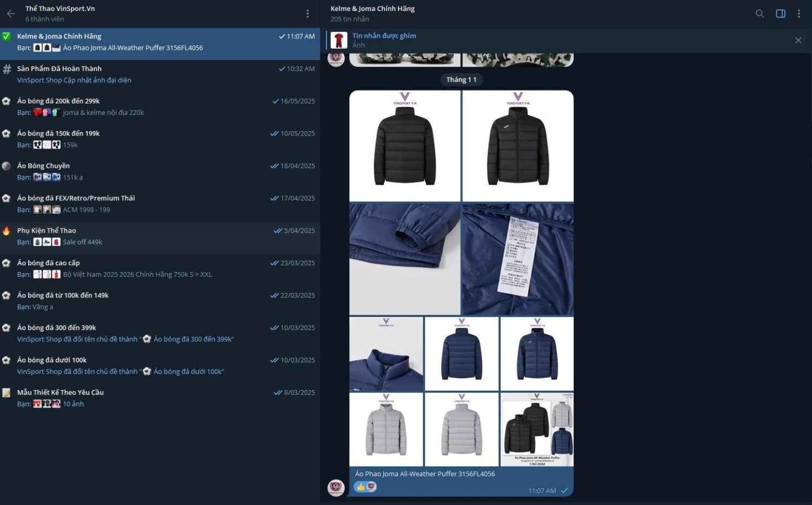Open the Áo Bóng Chuyền topic
Screen dimensions: 812x505
tap(160, 171)
